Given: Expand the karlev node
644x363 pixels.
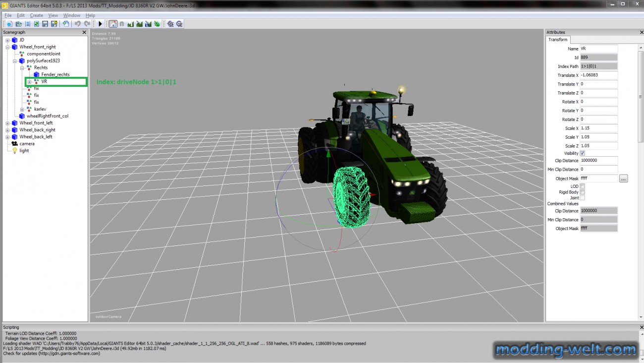Looking at the screenshot, I should [x=22, y=109].
